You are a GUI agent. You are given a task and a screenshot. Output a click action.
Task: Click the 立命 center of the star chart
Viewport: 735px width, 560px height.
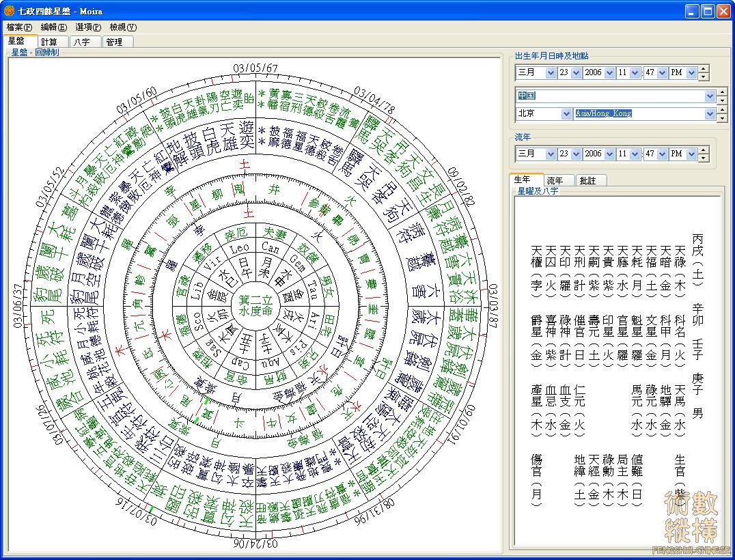pyautogui.click(x=255, y=305)
